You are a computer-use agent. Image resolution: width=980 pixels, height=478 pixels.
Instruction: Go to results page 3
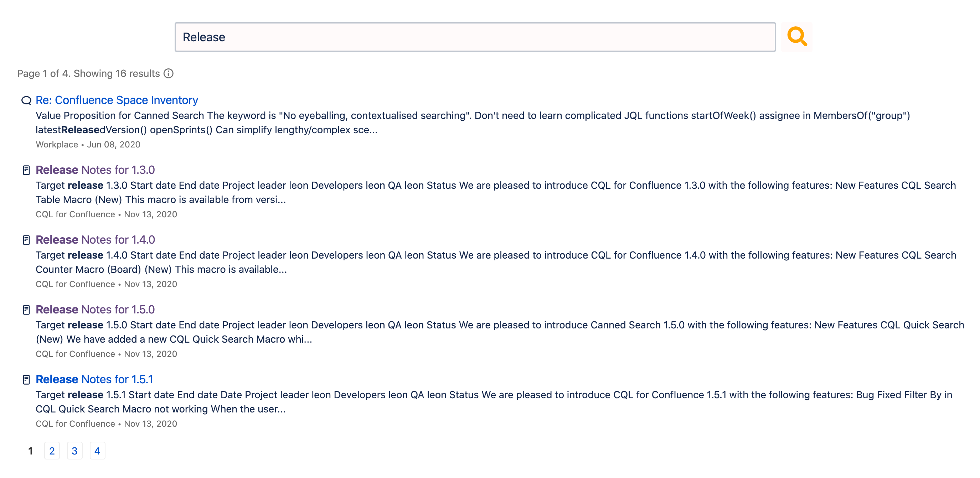pos(74,451)
